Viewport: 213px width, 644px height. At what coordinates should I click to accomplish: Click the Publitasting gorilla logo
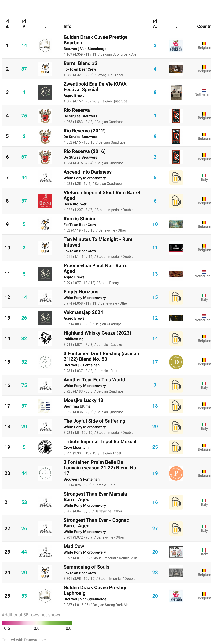coord(45,339)
